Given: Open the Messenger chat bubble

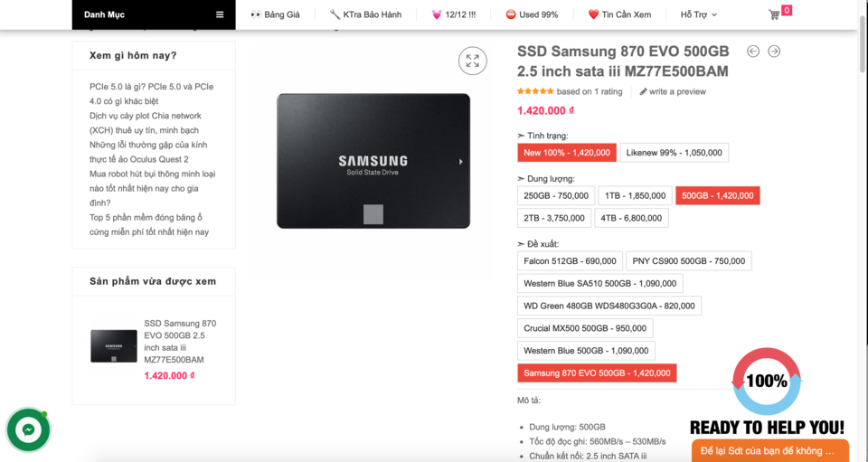Looking at the screenshot, I should click(x=28, y=430).
